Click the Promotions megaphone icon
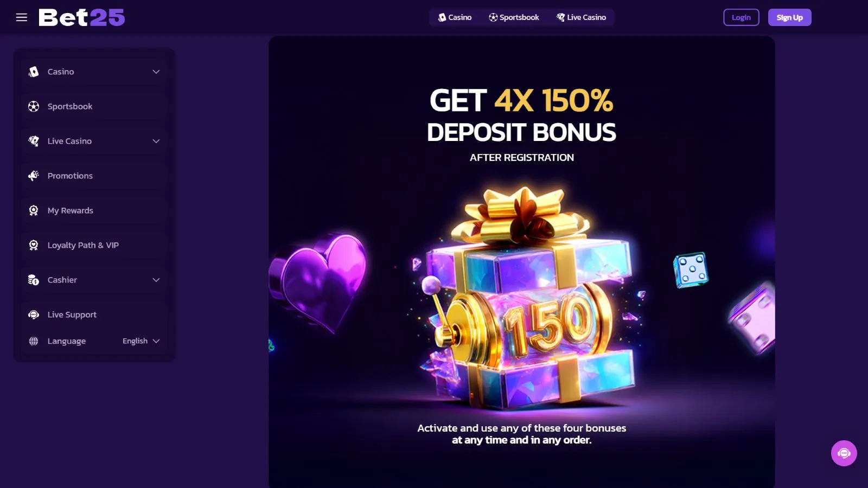Screen dimensions: 868x488 [x=34, y=176]
